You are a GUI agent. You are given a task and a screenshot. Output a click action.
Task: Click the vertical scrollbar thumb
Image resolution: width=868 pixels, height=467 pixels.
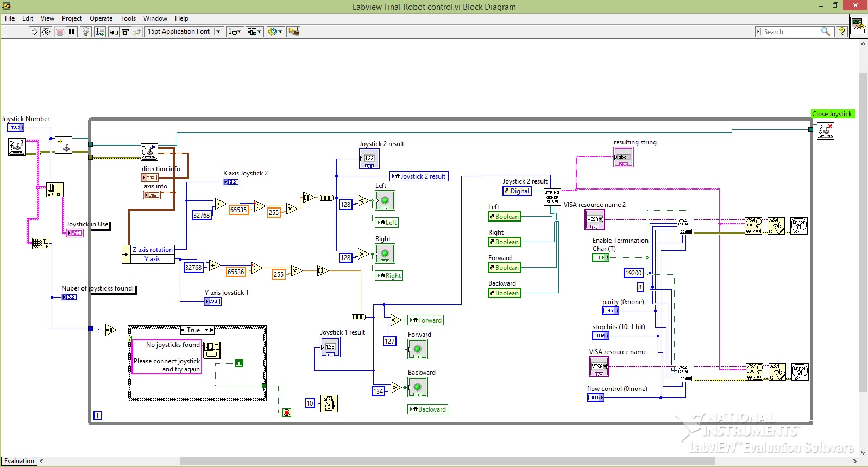coord(863,232)
